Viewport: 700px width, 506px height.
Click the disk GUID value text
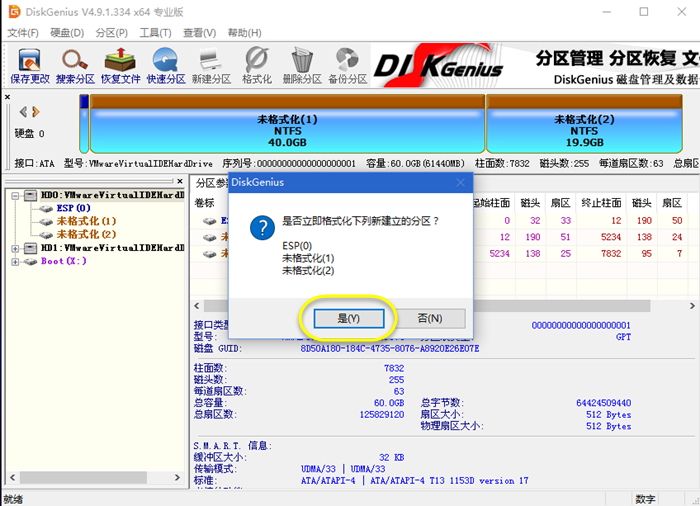click(390, 348)
